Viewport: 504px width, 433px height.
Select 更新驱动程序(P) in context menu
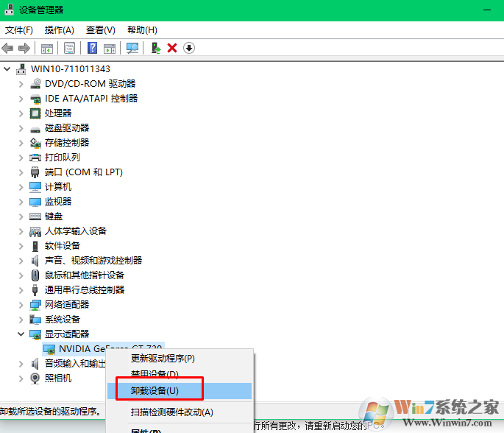163,359
